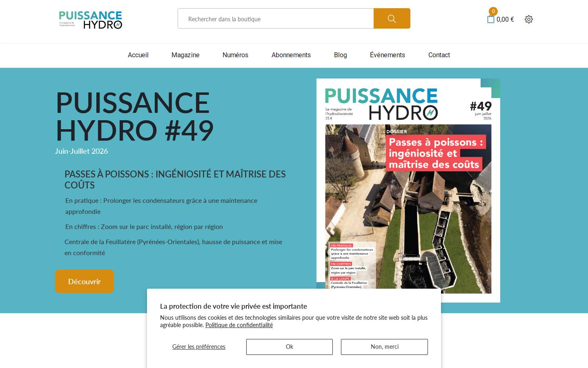Click the Puissance Hydro logo
Screen dimensions: 588x368
[91, 20]
